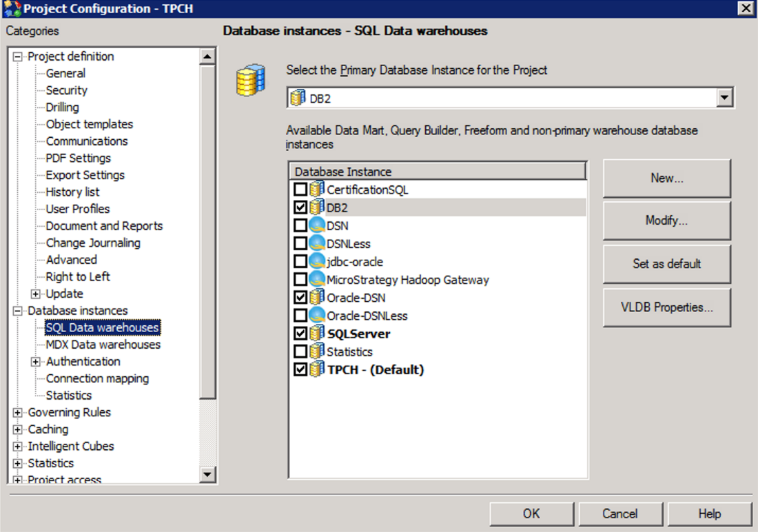Click Set as default button
Image resolution: width=758 pixels, height=532 pixels.
click(x=666, y=263)
